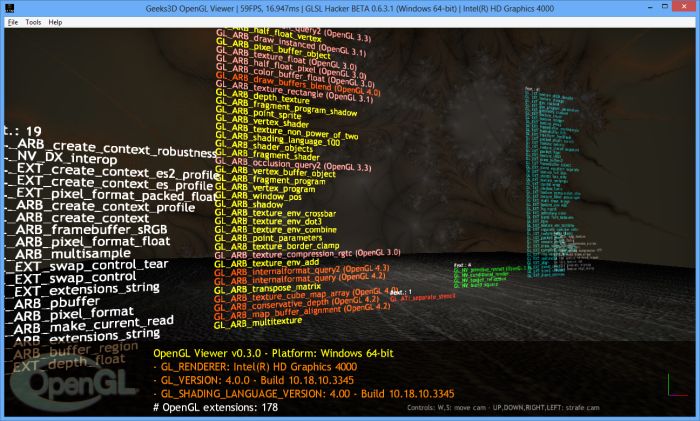Click the "OpenGL Viewer v0.3.0 - Platform" line
The height and width of the screenshot is (421, 700).
tap(273, 354)
